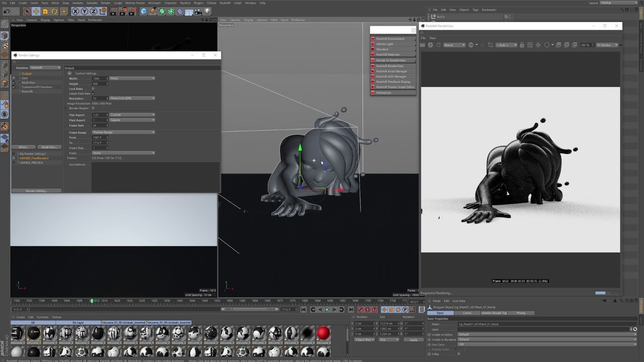Screen dimensions: 644x362
Task: Click the Bend deformer icon
Action: tap(180, 11)
